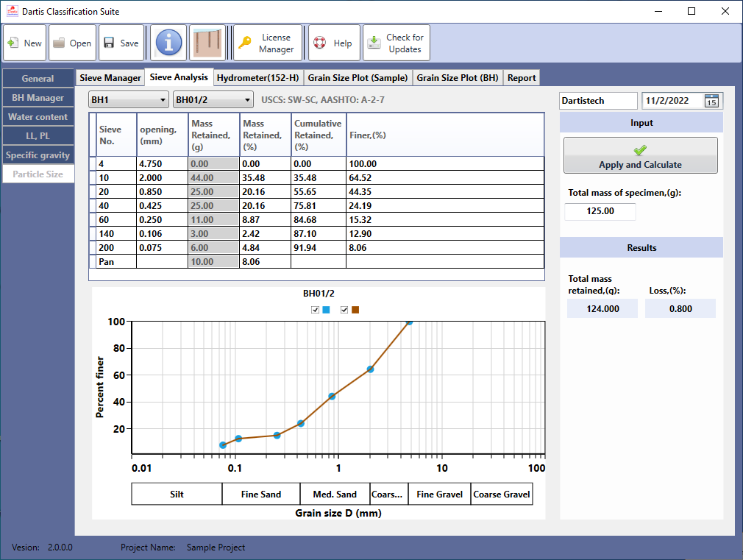Screen dimensions: 743x560
Task: Open the Grain Size Plot (BH) tab
Action: [x=458, y=78]
